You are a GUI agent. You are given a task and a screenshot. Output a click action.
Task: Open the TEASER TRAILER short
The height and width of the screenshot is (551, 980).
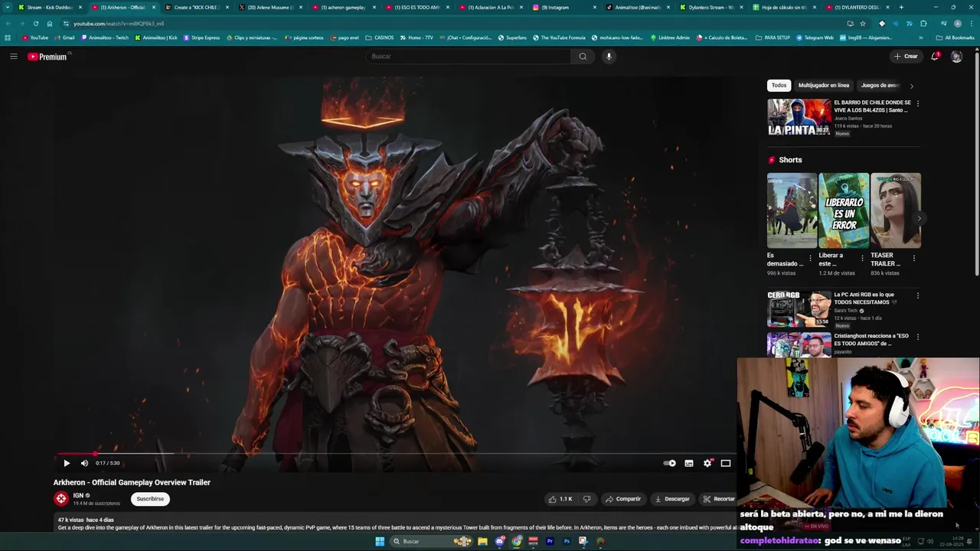[896, 210]
